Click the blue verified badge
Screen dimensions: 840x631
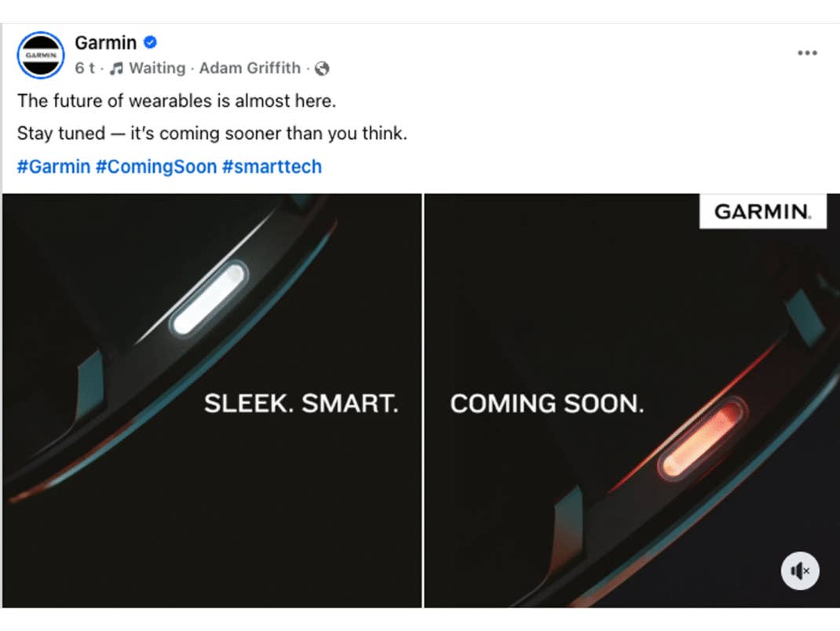tap(150, 42)
